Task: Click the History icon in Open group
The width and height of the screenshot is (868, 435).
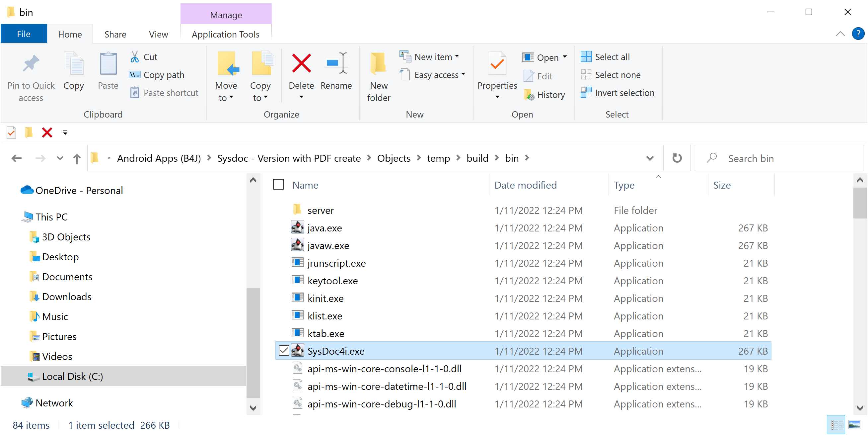Action: [x=529, y=95]
